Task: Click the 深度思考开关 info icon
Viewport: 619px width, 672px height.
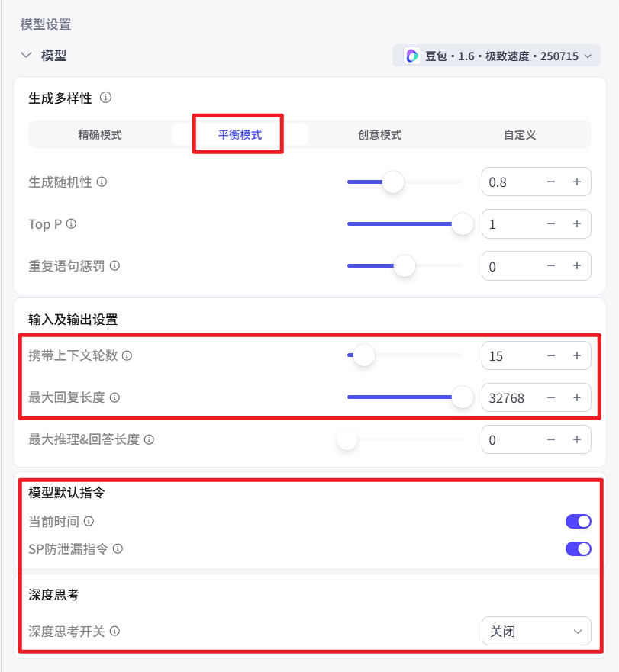Action: coord(114,632)
